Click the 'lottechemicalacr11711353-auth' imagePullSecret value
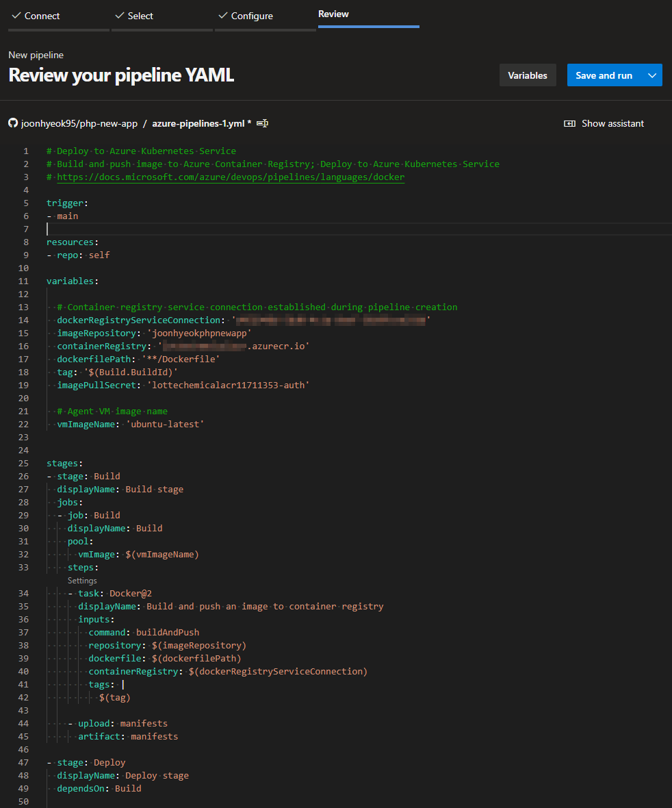This screenshot has height=808, width=672. click(228, 385)
